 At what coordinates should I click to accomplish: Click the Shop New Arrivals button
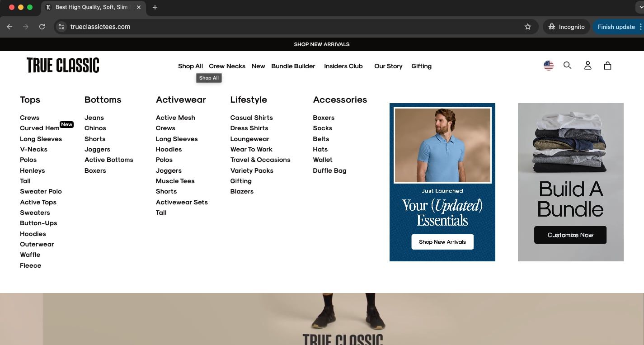442,242
